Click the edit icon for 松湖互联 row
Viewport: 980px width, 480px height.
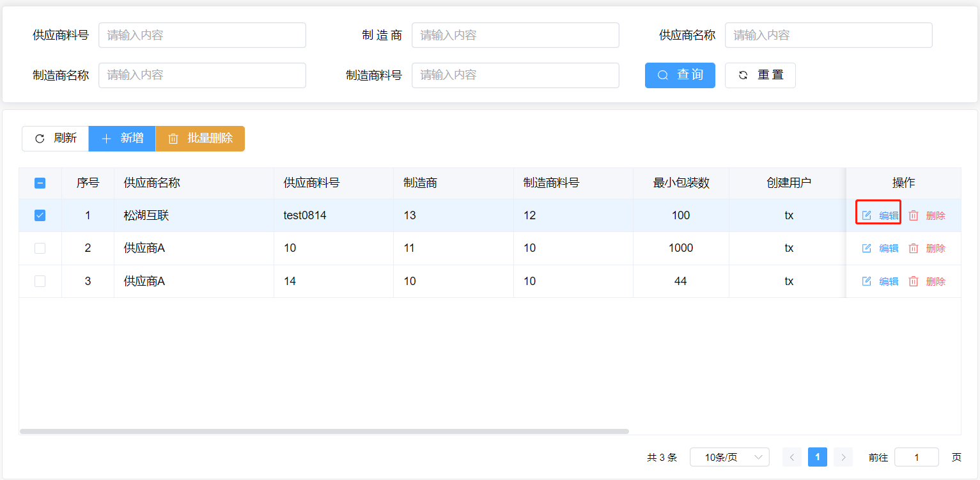(867, 215)
